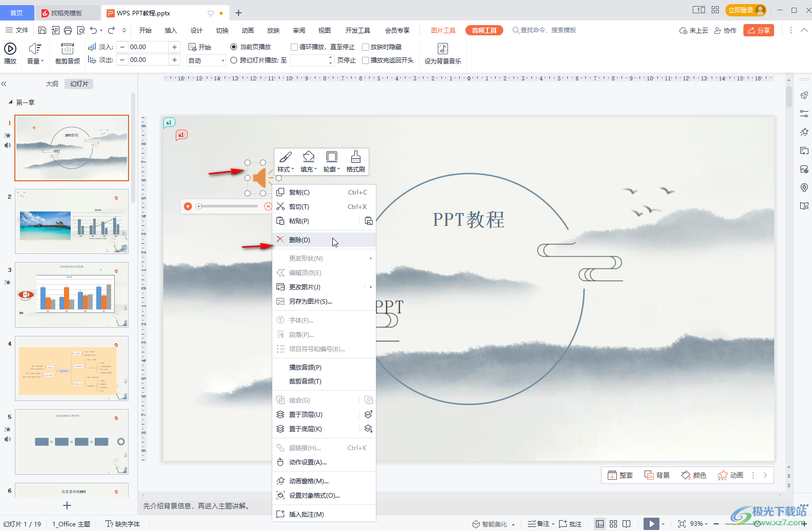
Task: Click 智能美化 in status bar
Action: click(x=489, y=524)
